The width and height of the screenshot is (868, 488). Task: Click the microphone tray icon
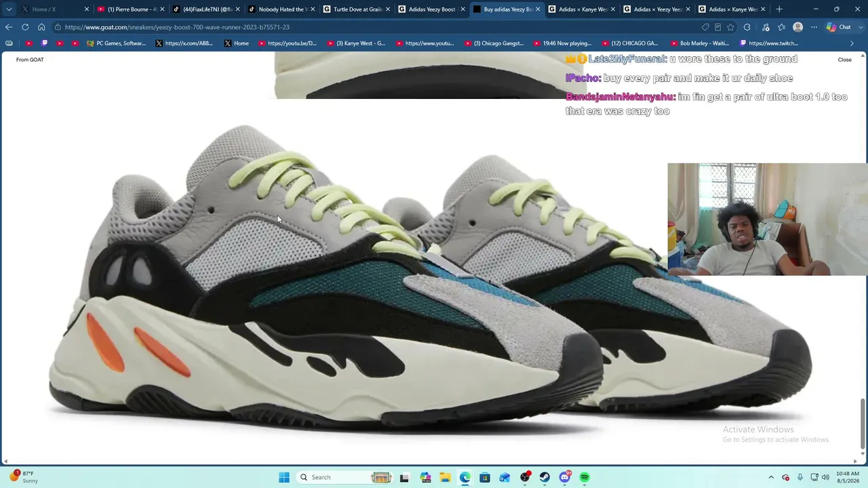tap(800, 477)
